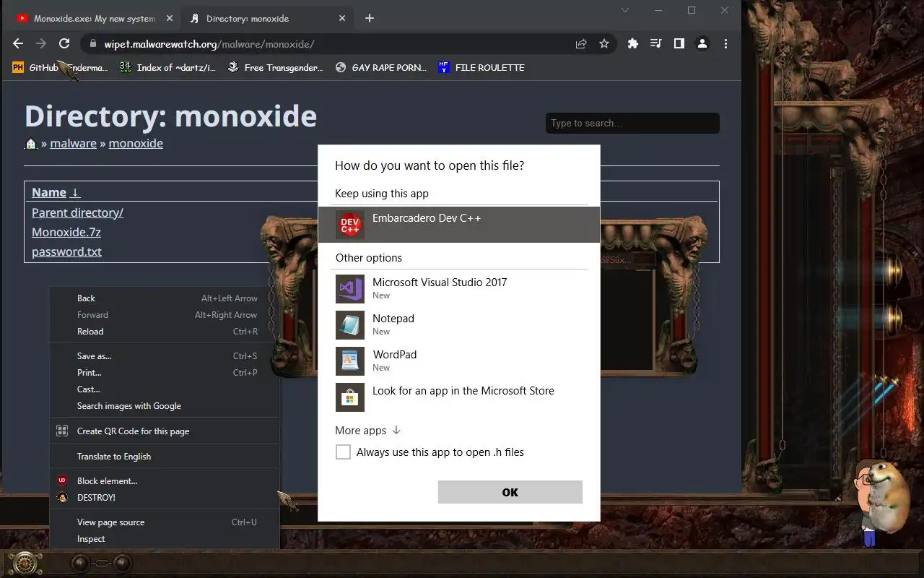Open the profile avatar icon
The height and width of the screenshot is (578, 924).
pos(702,44)
